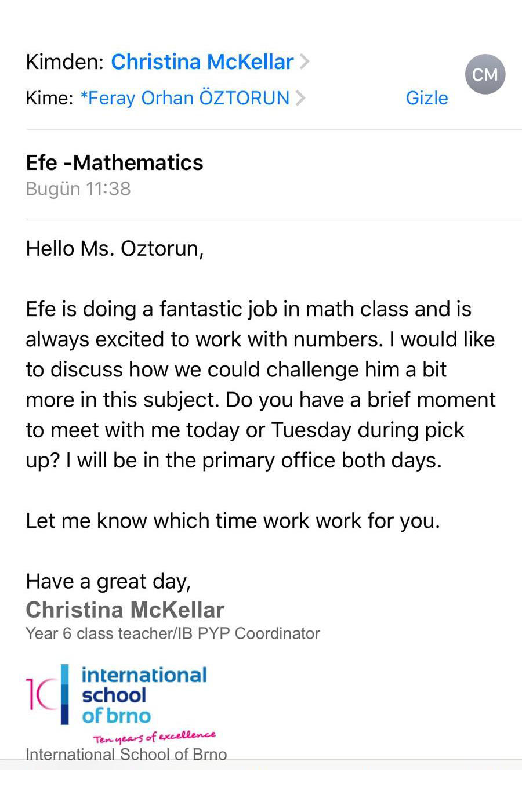
Task: Open recipient Feray Orhan ÖZTORUN's contact
Action: tap(184, 97)
